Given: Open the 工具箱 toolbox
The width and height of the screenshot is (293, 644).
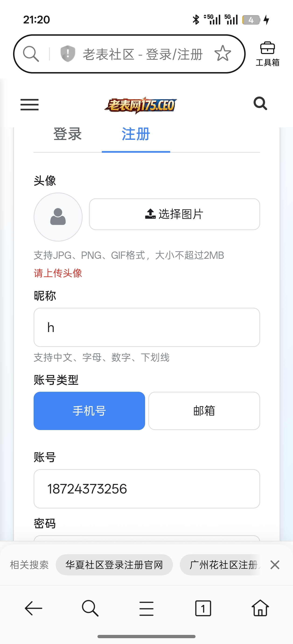Looking at the screenshot, I should (267, 54).
